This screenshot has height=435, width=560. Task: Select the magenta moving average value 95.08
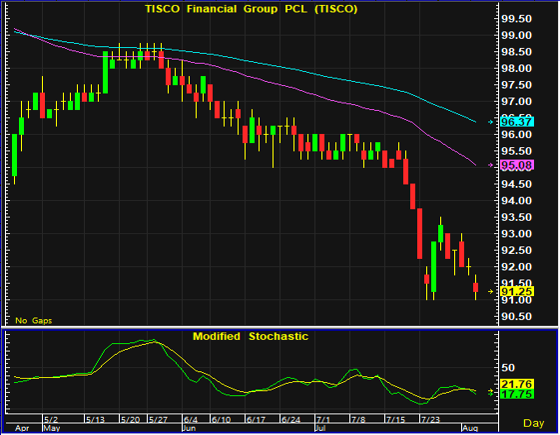point(517,165)
